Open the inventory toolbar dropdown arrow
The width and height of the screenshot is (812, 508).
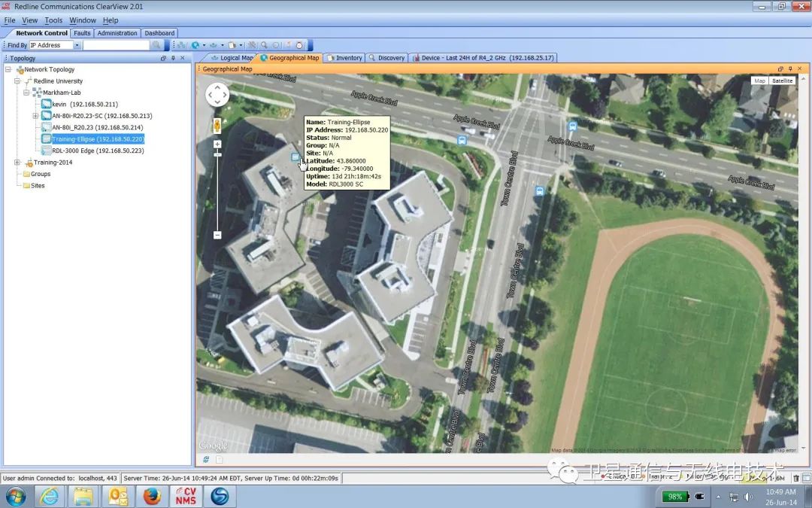click(241, 45)
